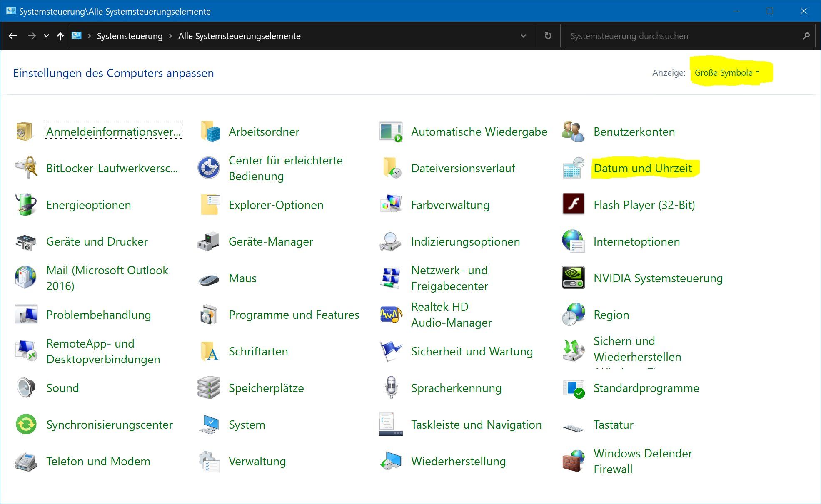Click the Region globe and clock icon
821x504 pixels.
[x=573, y=314]
